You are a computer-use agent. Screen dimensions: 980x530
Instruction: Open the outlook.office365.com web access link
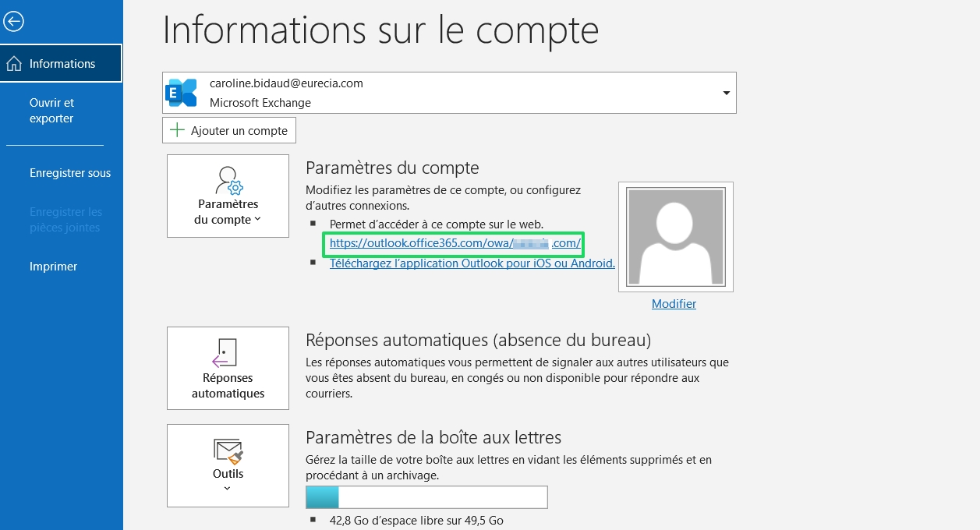coord(455,244)
